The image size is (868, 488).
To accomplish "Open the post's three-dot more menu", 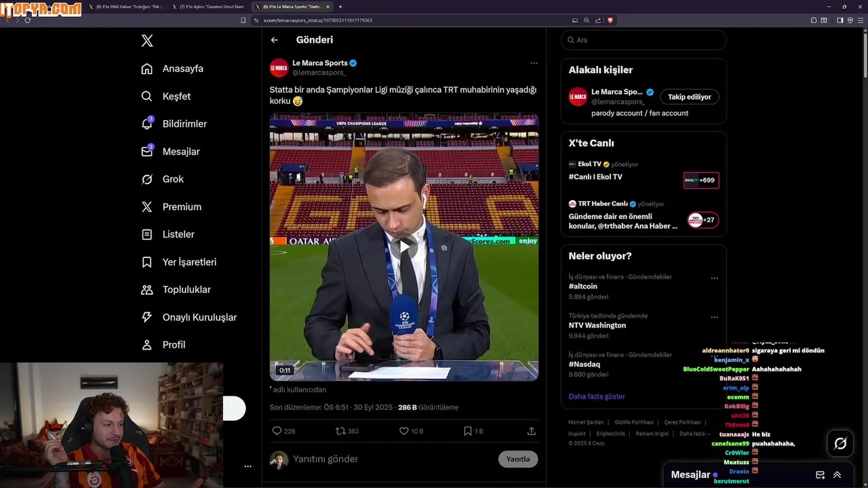I will (x=534, y=63).
